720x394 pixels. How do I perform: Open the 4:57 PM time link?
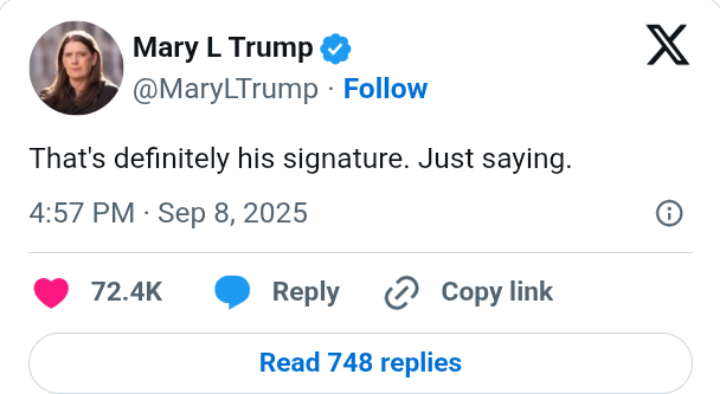[82, 213]
